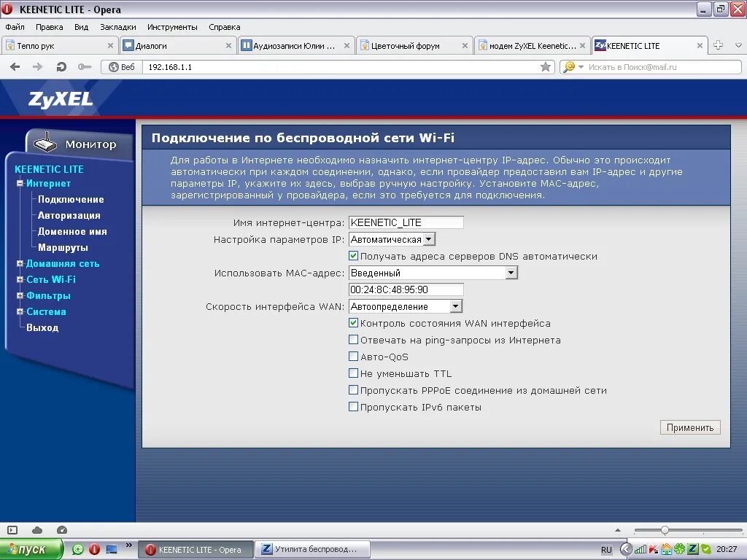Click the search engine magnifier icon
This screenshot has height=560, width=747.
point(569,67)
